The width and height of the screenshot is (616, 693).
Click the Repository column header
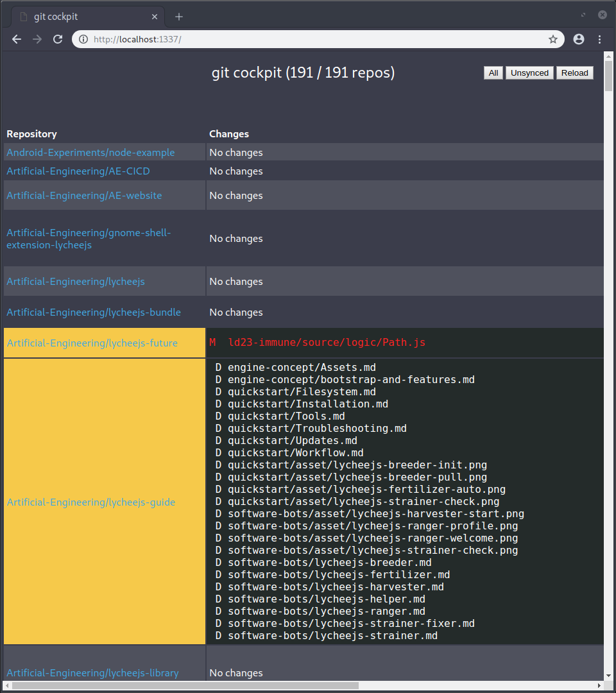click(32, 134)
